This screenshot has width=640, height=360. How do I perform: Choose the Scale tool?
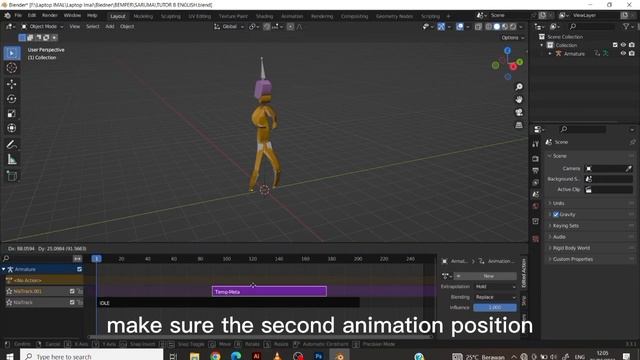[x=11, y=113]
